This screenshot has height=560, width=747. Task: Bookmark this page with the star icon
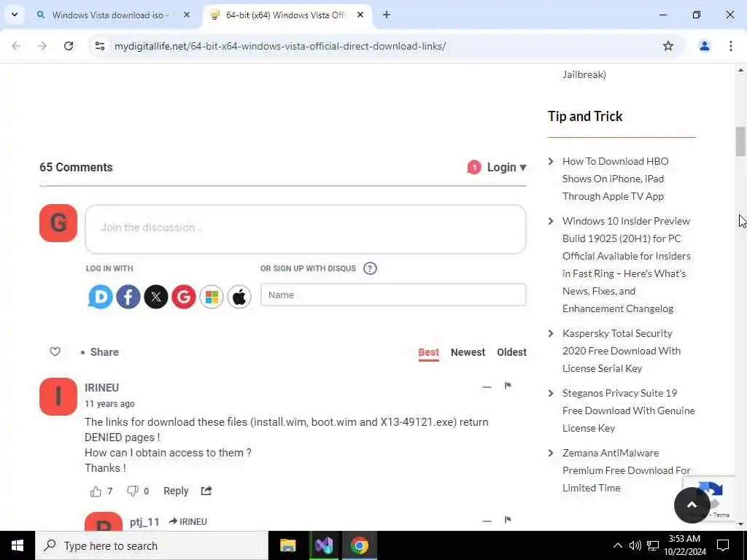(668, 46)
